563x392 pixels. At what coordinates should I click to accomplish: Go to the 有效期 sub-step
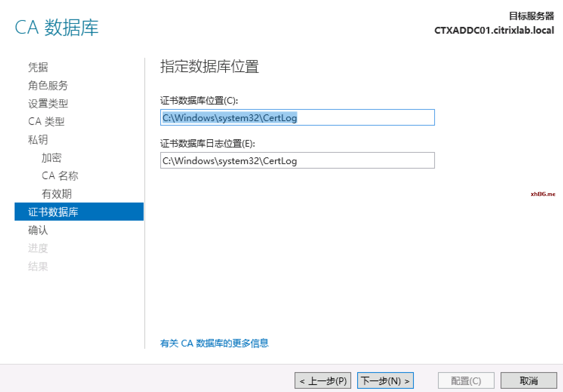point(57,194)
